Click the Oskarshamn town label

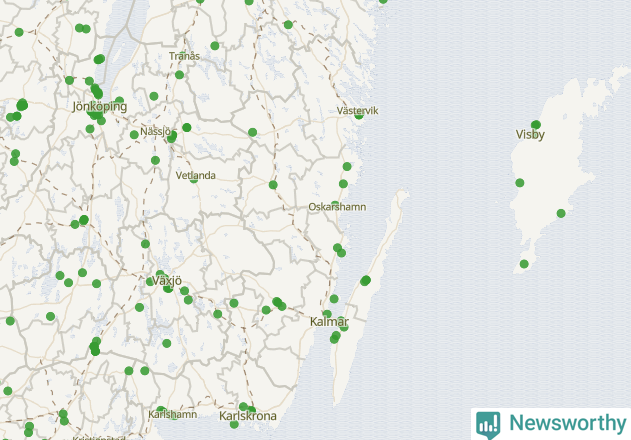click(337, 207)
